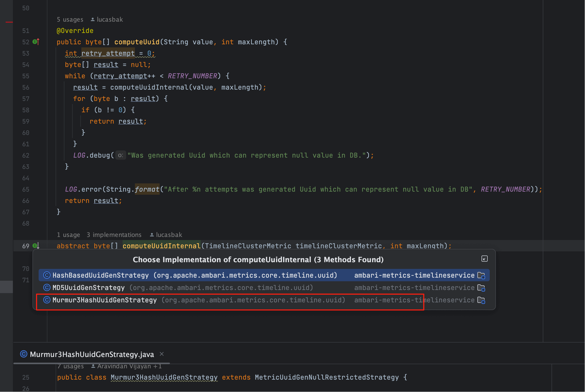Viewport: 585px width, 392px height.
Task: Click the Murmur3HashUuidGenStrategy class name on line 25
Action: pyautogui.click(x=164, y=377)
